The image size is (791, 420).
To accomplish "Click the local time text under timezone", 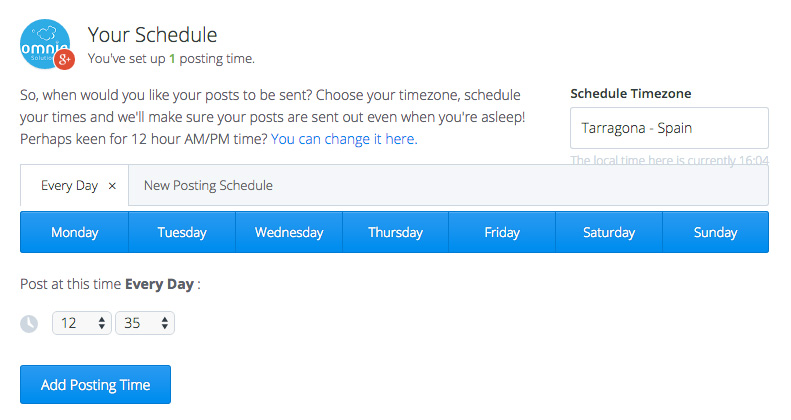I will [x=668, y=160].
